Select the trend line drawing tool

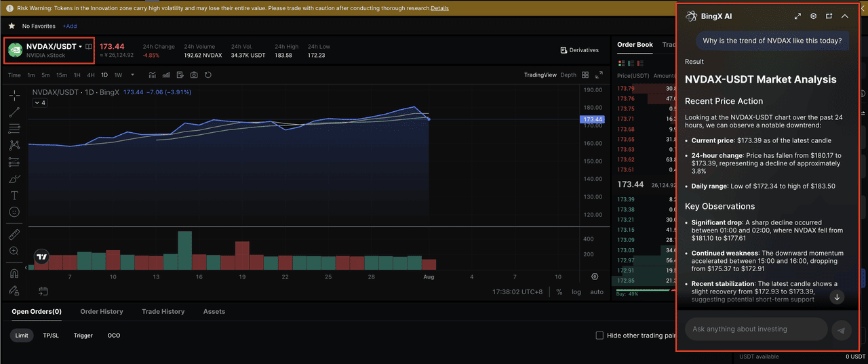14,113
